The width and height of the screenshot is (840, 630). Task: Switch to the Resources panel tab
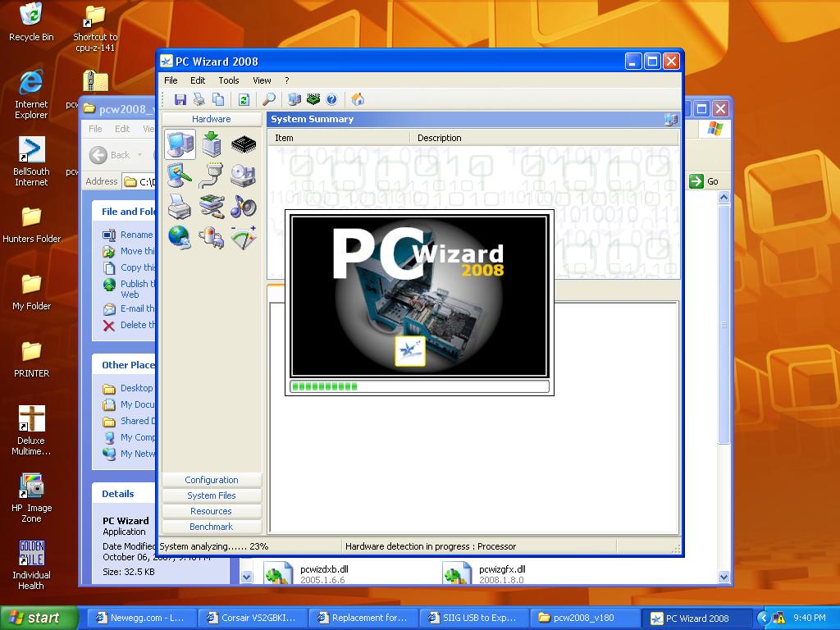pyautogui.click(x=212, y=511)
